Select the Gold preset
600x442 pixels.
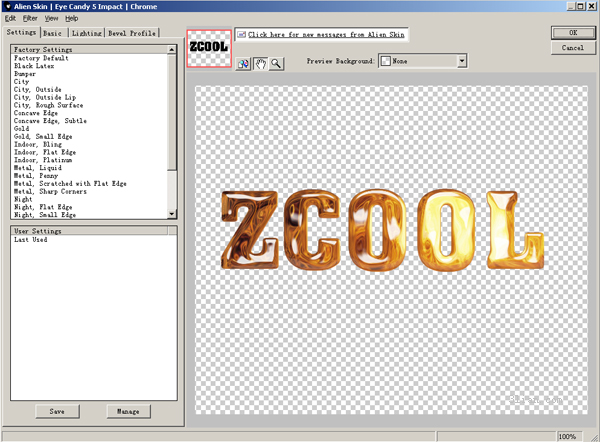21,129
